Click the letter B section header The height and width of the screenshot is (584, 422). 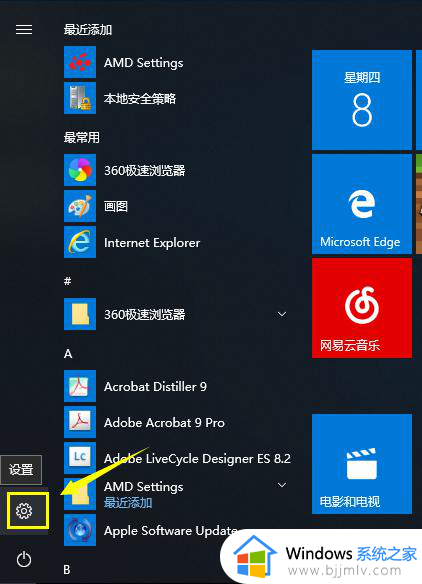tap(67, 569)
